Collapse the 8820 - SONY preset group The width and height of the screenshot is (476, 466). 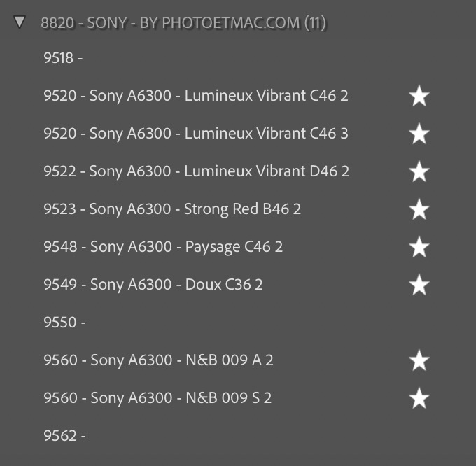point(20,22)
